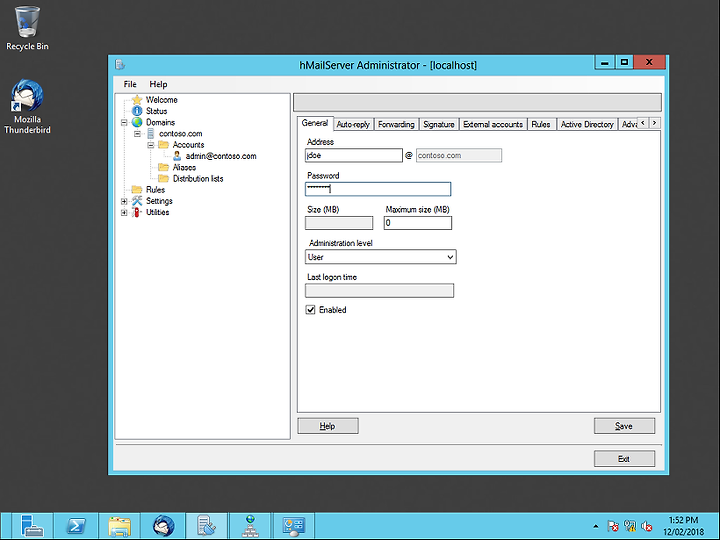Click the Distribution lists folder icon
720x540 pixels.
[163, 178]
